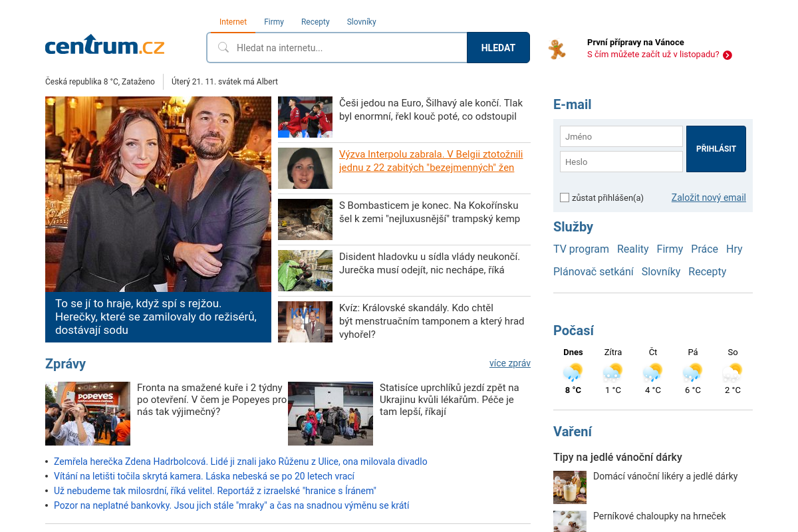Open the Popeyes news article thumbnail

[88, 414]
